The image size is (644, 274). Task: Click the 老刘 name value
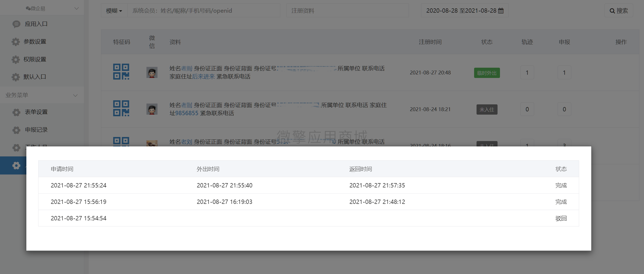pos(186,142)
